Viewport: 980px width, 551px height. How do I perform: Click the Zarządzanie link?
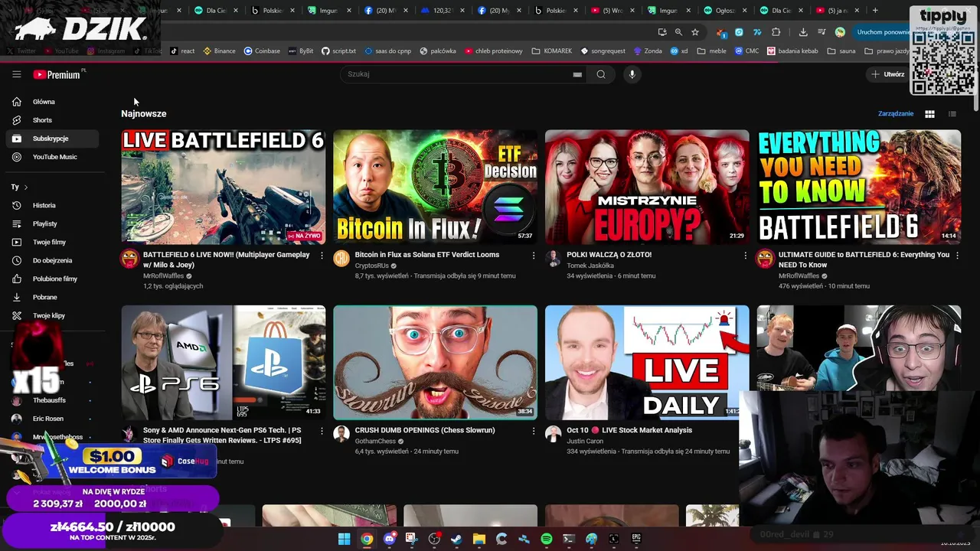pyautogui.click(x=896, y=114)
